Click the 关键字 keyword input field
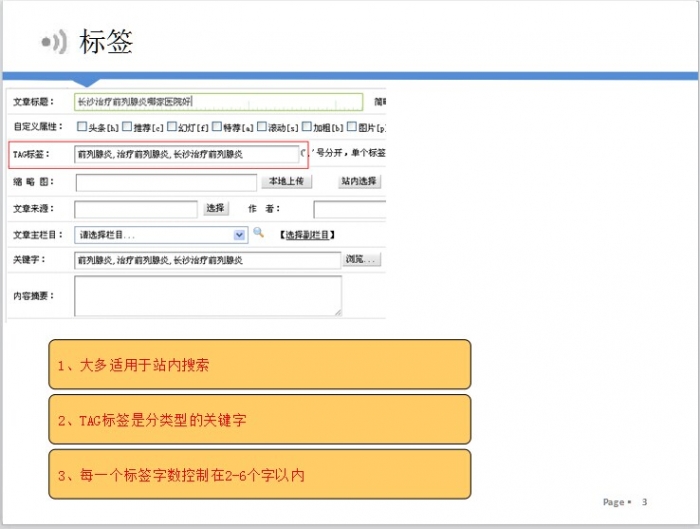Viewport: 700px width, 529px height. [x=207, y=260]
